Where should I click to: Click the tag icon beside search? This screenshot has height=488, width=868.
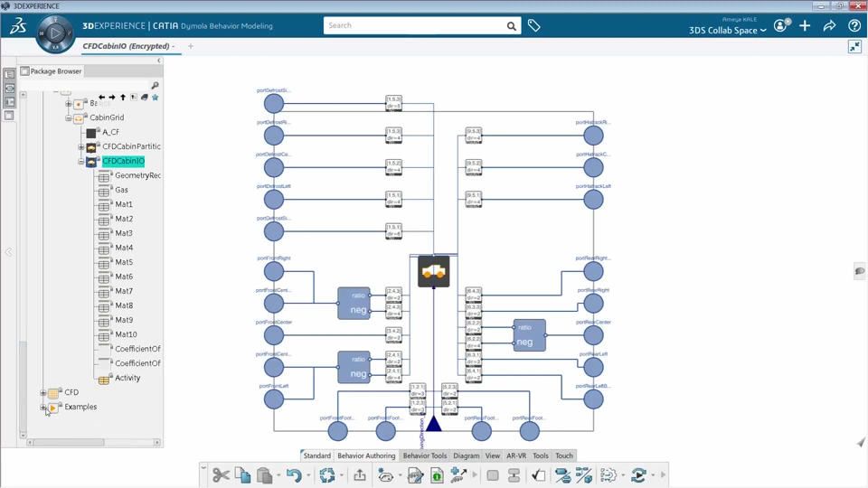[x=534, y=25]
